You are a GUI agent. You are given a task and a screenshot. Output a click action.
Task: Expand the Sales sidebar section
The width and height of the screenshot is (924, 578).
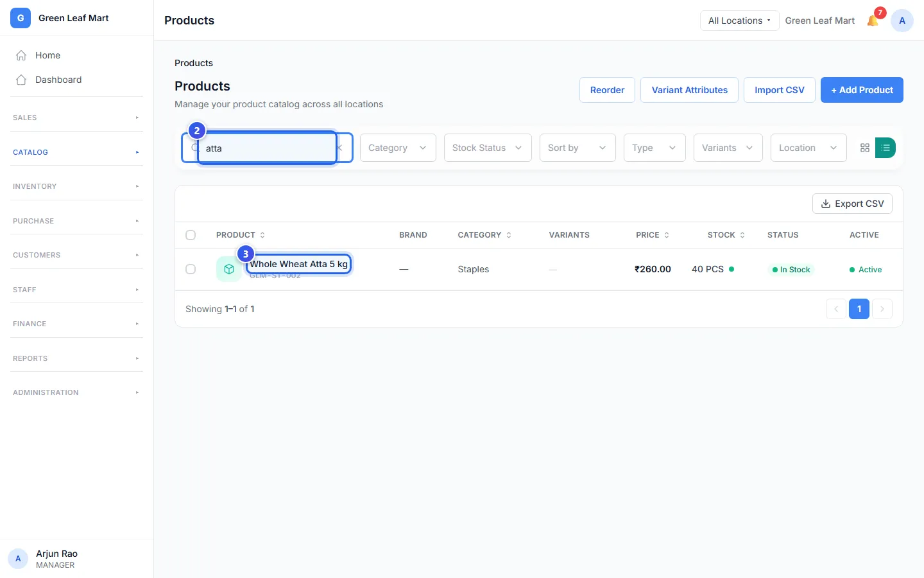click(x=77, y=118)
